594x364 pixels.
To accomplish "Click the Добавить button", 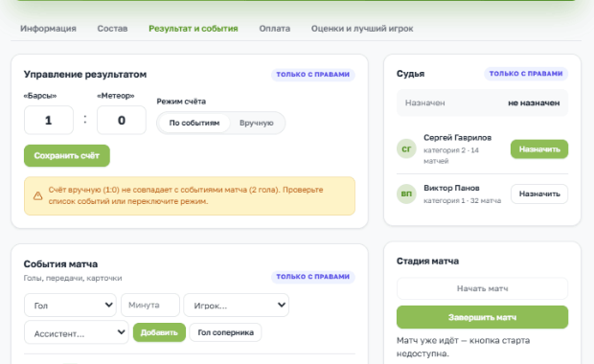I will point(159,332).
